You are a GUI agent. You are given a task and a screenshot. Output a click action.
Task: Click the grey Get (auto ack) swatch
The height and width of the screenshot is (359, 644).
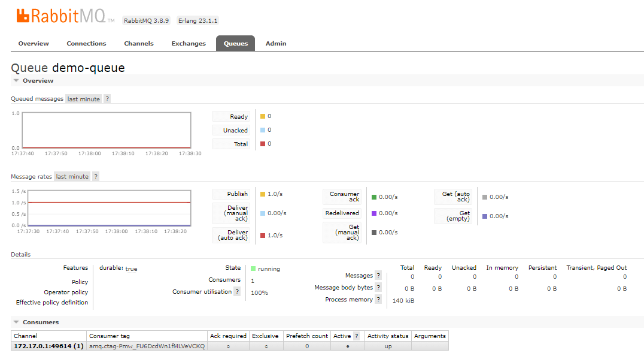(x=485, y=197)
